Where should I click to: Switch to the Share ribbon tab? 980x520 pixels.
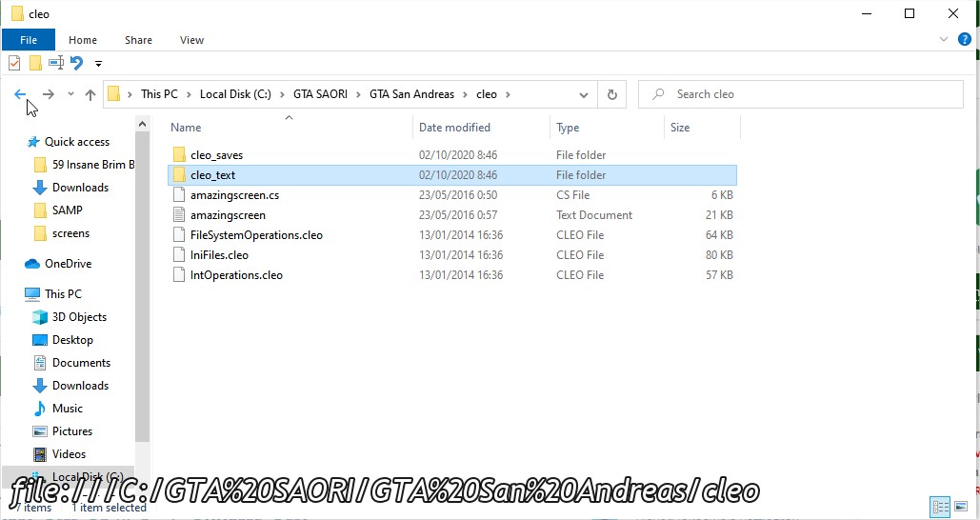pyautogui.click(x=138, y=40)
